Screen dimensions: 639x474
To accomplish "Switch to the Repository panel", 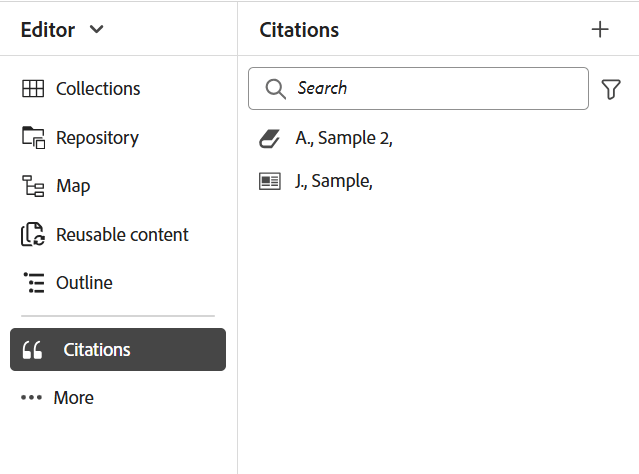I will point(97,138).
